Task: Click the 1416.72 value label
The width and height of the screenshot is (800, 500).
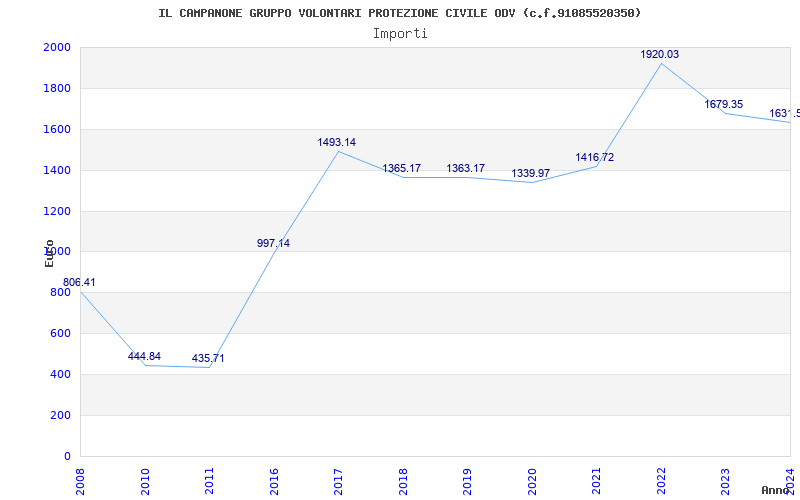Action: [x=595, y=157]
